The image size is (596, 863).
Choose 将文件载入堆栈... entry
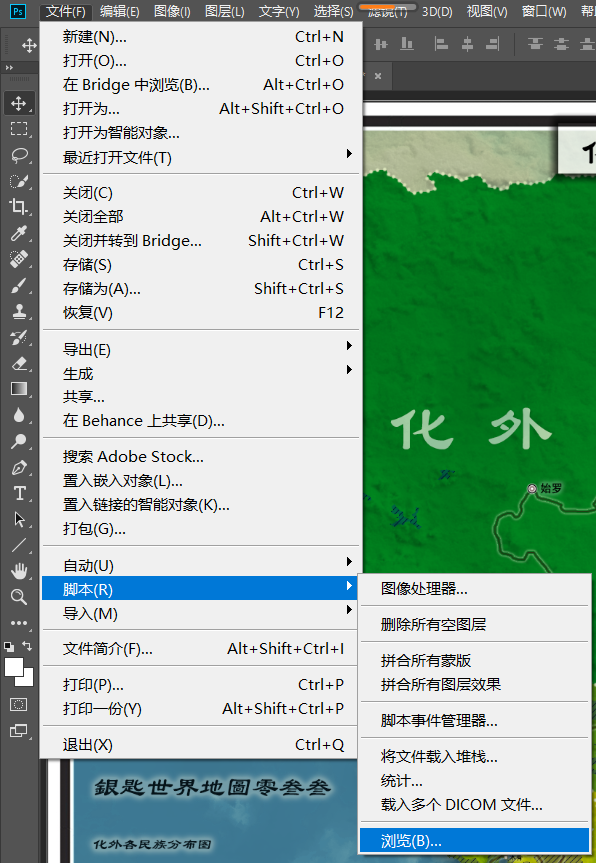tap(475, 757)
